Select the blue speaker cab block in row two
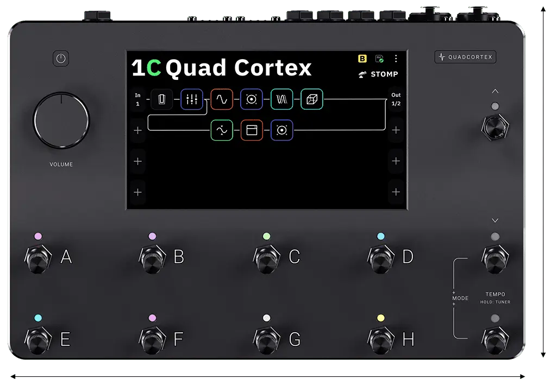The width and height of the screenshot is (557, 392). click(281, 130)
